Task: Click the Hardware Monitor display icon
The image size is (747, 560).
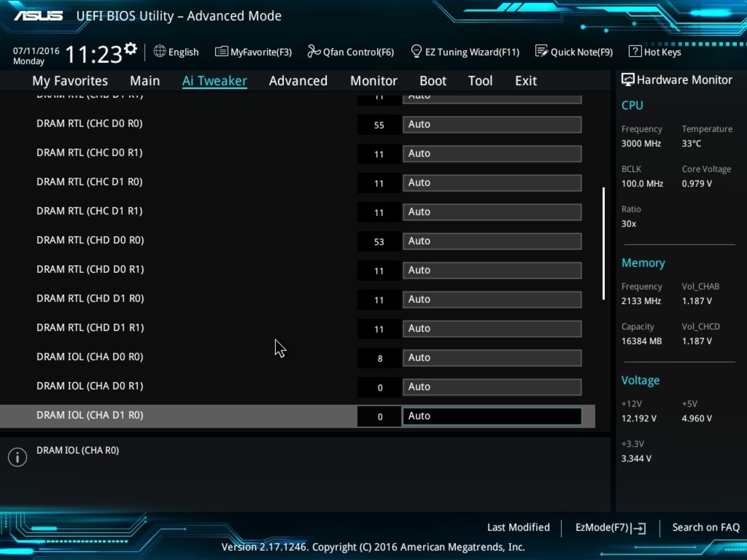Action: click(x=627, y=80)
